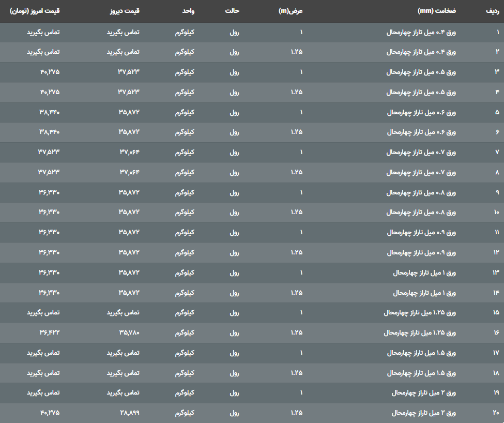Click the 'عرض(m)' column header
Screen dimensions: 504x423
pyautogui.click(x=291, y=11)
